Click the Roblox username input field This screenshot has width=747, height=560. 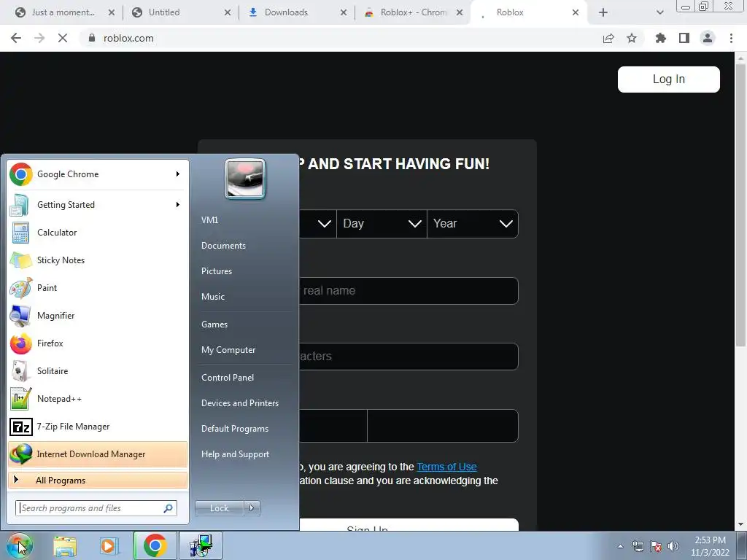(x=409, y=290)
